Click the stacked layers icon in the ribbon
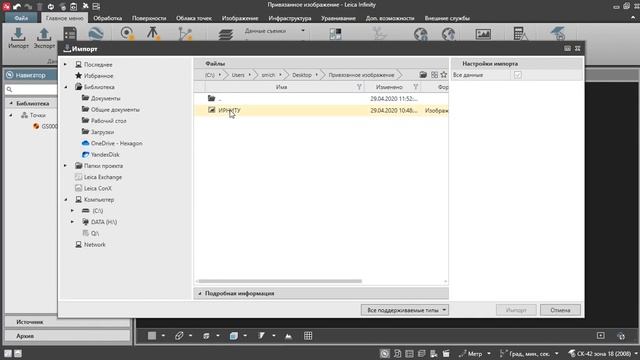 tap(225, 34)
